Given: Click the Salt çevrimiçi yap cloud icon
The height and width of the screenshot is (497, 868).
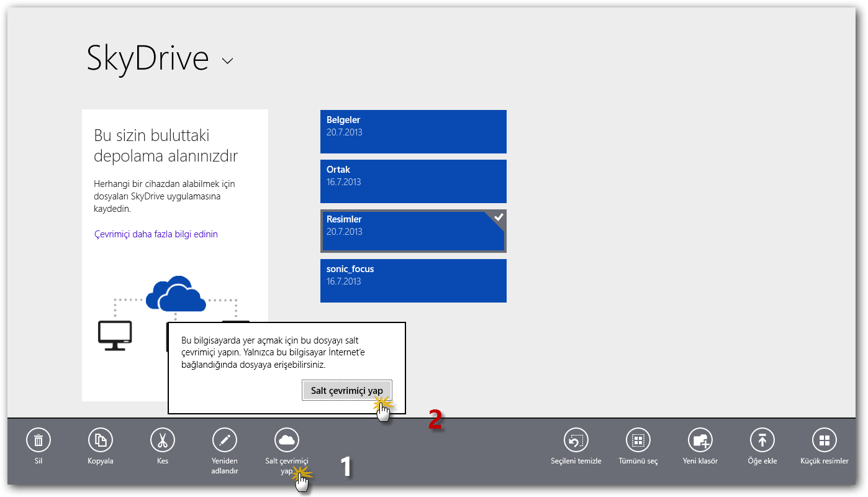Looking at the screenshot, I should [x=287, y=440].
